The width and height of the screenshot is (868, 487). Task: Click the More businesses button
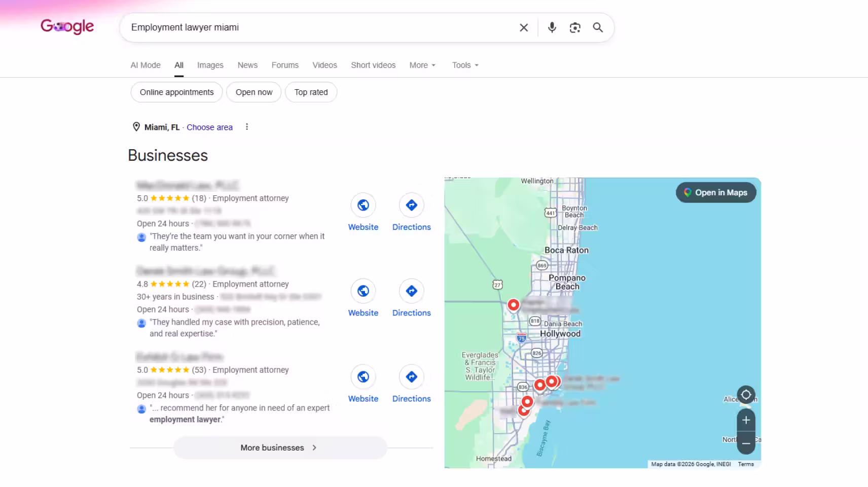[280, 447]
